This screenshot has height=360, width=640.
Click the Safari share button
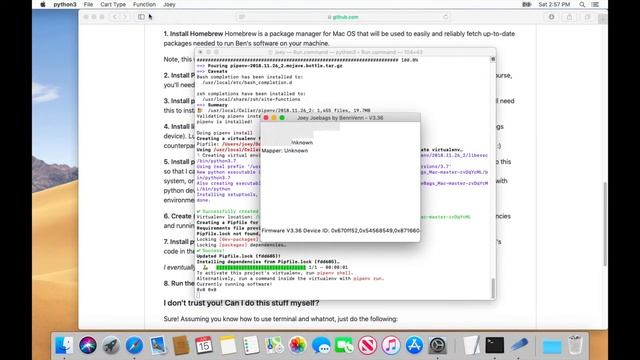(x=569, y=17)
